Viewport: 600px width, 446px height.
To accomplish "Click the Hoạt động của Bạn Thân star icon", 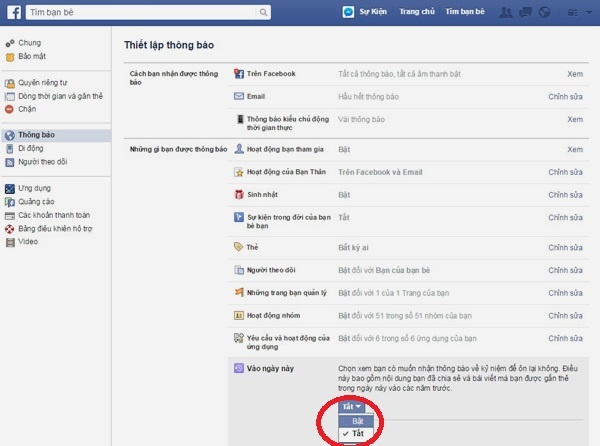I will pos(239,172).
